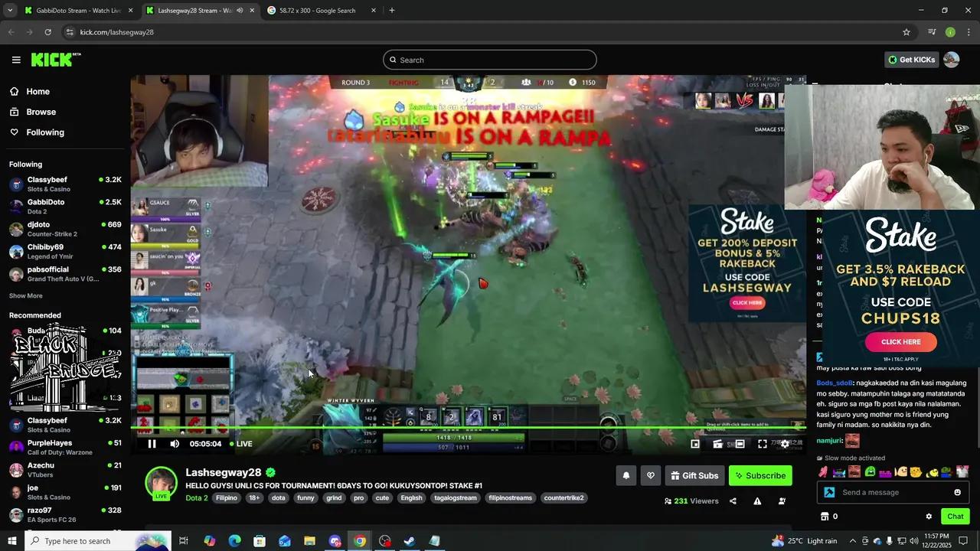Open stream notifications bell
This screenshot has width=980, height=551.
point(626,475)
